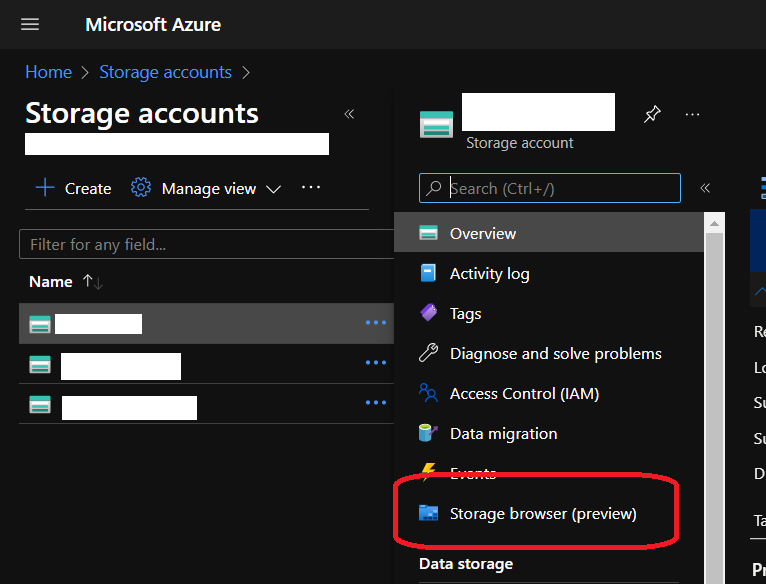Collapse the resource navigation menu
The height and width of the screenshot is (584, 766).
[705, 188]
